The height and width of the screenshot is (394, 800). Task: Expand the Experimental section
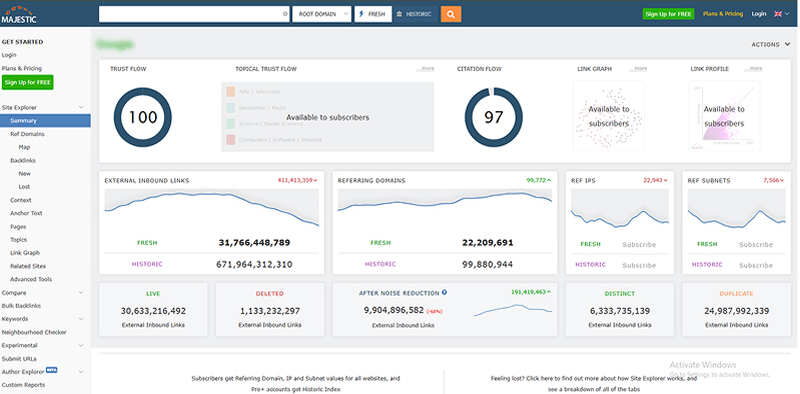[x=81, y=346]
